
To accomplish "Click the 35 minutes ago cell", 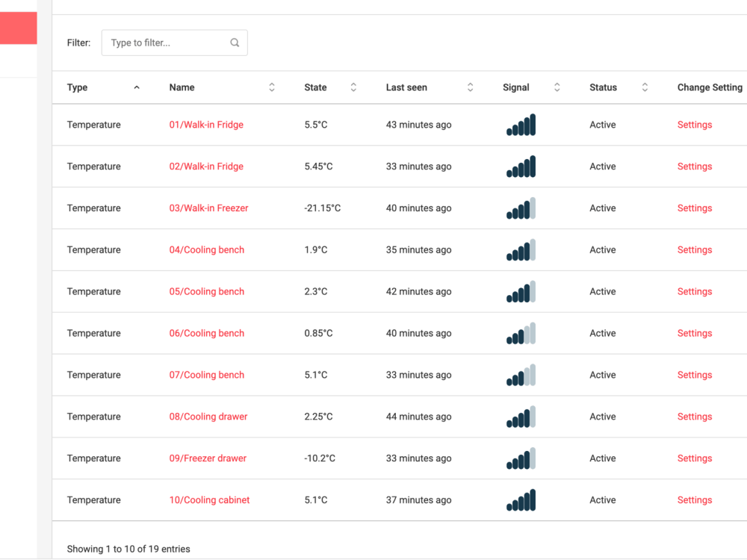I will click(419, 250).
